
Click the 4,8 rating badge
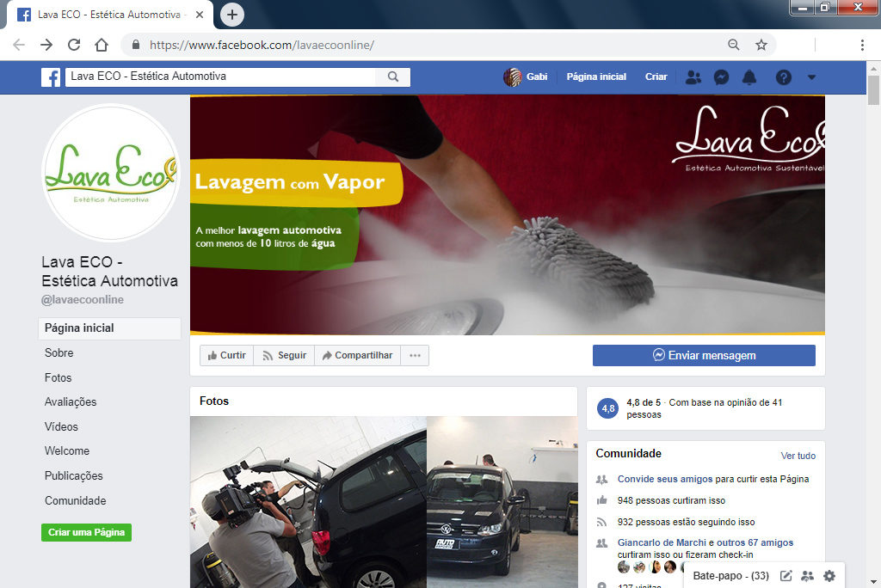click(x=608, y=408)
